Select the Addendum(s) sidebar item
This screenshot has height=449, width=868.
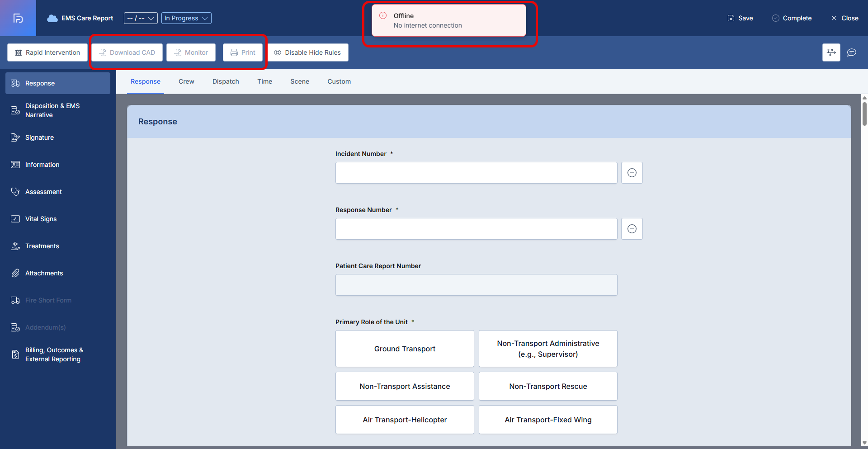(58, 327)
